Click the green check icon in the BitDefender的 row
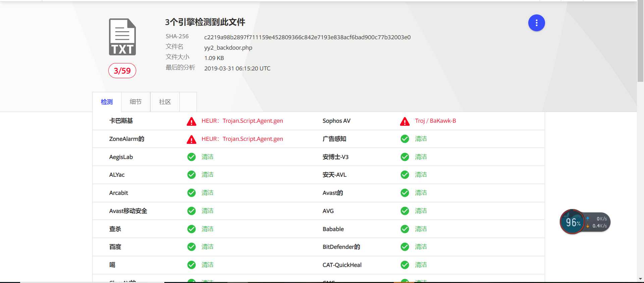644x283 pixels. pyautogui.click(x=405, y=247)
